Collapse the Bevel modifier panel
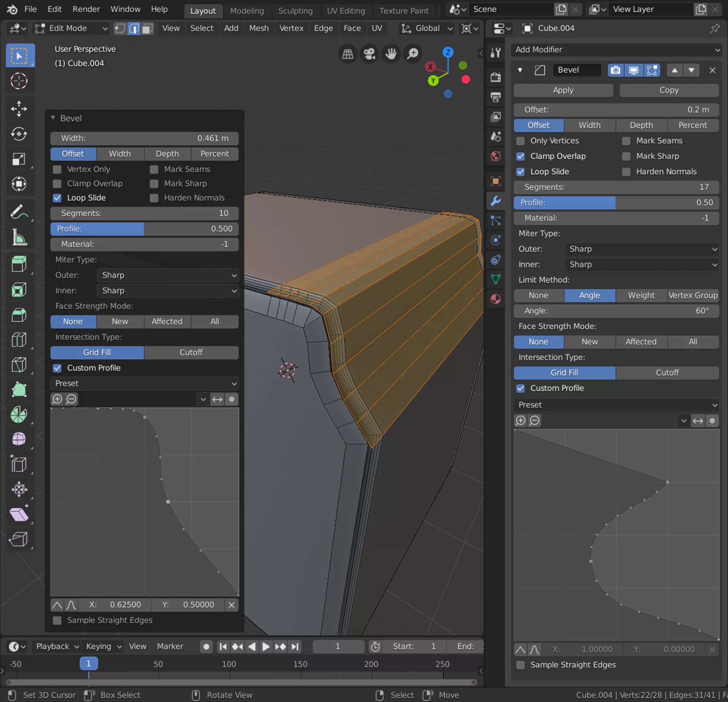Image resolution: width=728 pixels, height=702 pixels. (x=520, y=70)
